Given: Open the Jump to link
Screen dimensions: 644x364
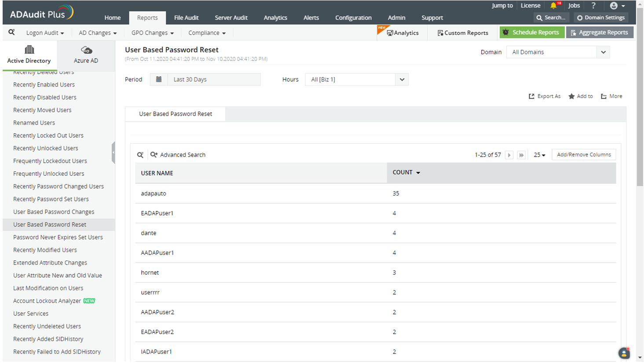Looking at the screenshot, I should click(x=502, y=6).
